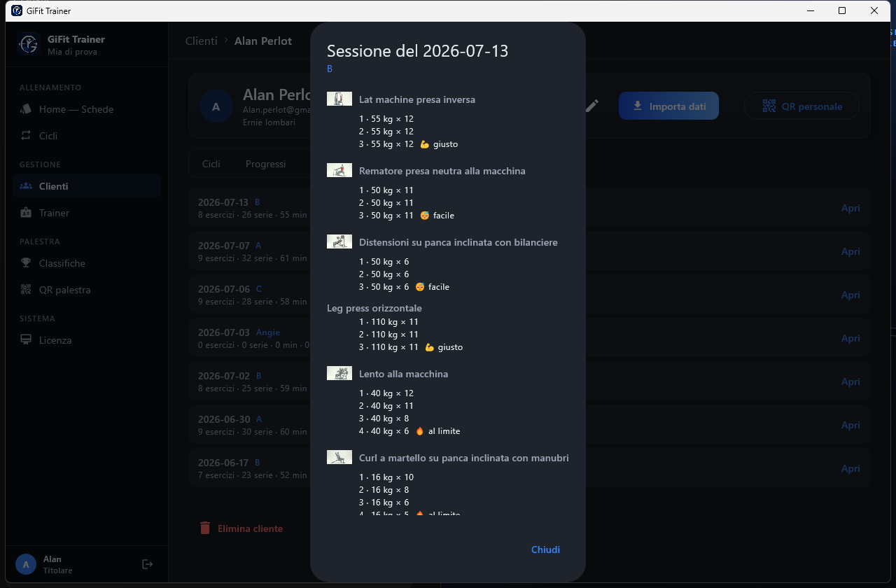Switch to the Cicli tab

211,164
